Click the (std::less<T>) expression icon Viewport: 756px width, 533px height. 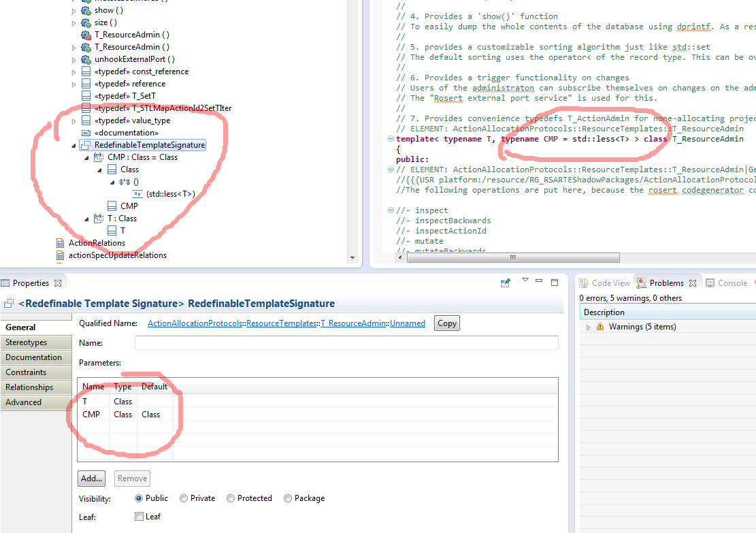137,194
